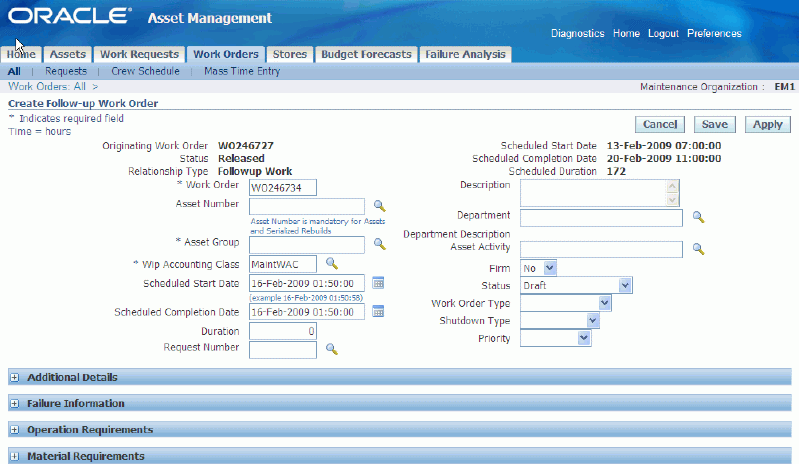Follow the Work Orders: All breadcrumb
The height and width of the screenshot is (464, 799).
(x=47, y=87)
